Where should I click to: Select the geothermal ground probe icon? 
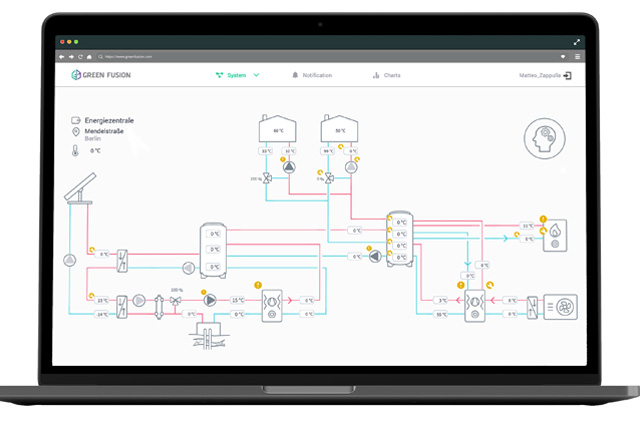[x=203, y=336]
